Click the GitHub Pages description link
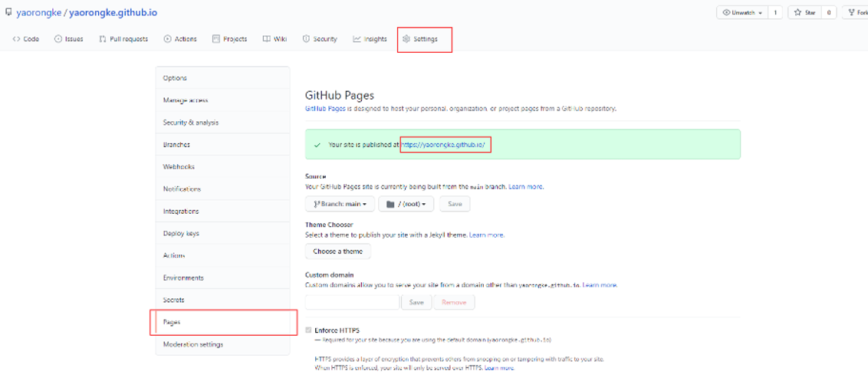This screenshot has height=381, width=868. [x=325, y=109]
